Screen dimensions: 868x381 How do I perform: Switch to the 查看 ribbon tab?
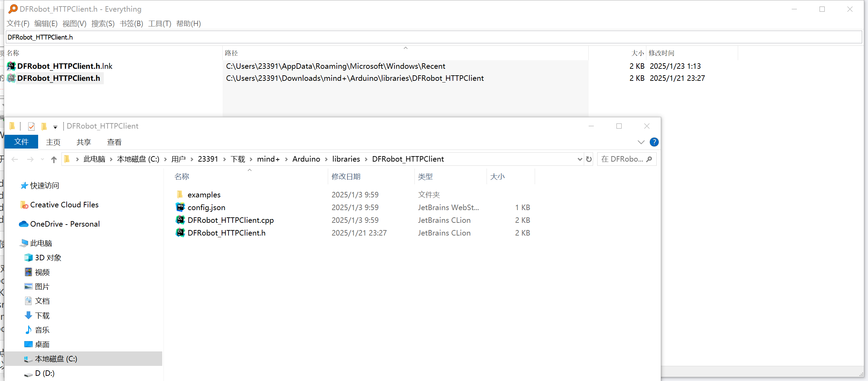click(114, 142)
